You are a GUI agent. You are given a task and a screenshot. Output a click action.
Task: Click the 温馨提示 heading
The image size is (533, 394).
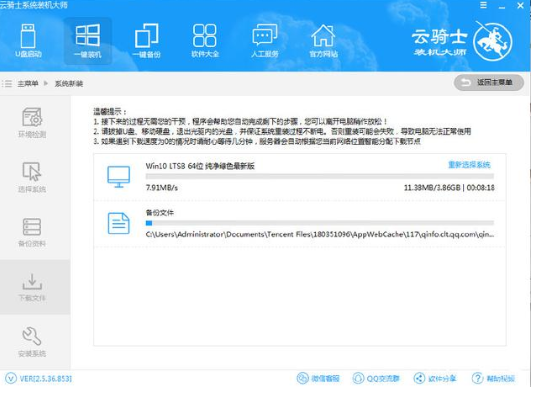pos(110,112)
